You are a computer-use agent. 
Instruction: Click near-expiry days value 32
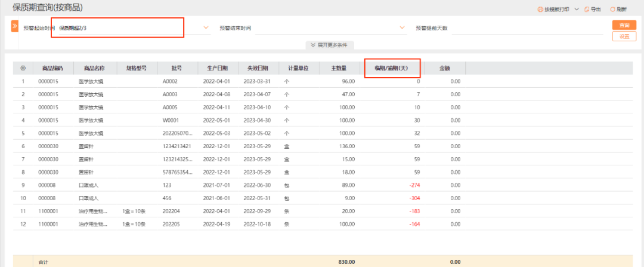point(417,133)
